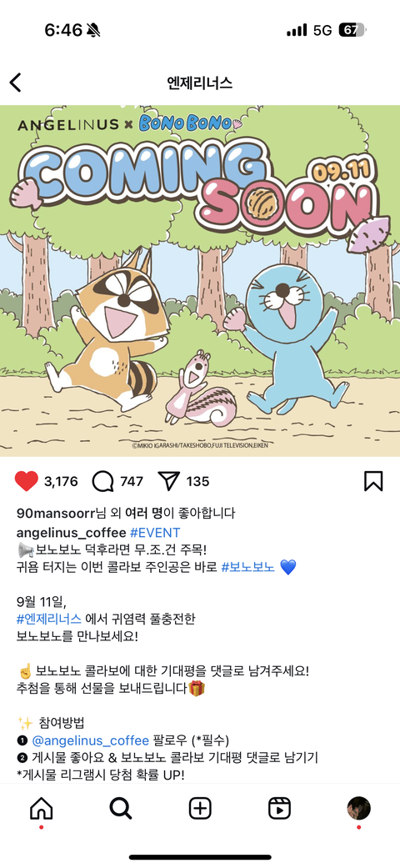Open your profile avatar in bottom bar

click(x=358, y=808)
